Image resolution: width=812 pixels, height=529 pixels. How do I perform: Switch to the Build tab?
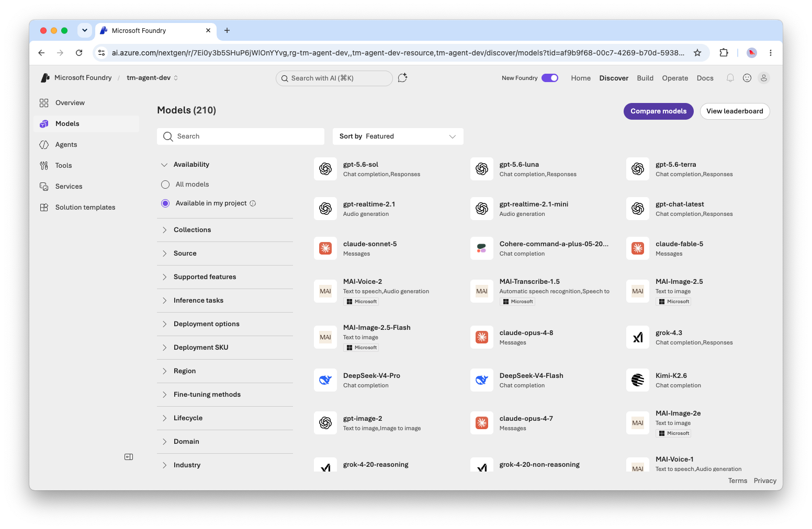click(645, 78)
